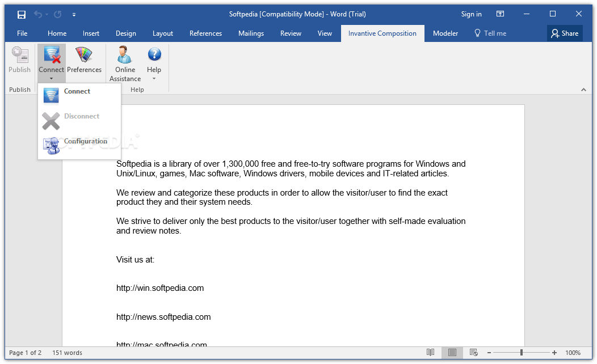Open Configuration from the dropdown menu
Screen dimensions: 597x364
(79, 145)
